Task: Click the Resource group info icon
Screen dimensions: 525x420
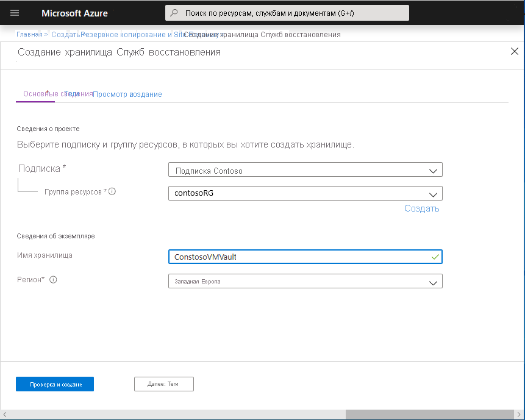Action: click(112, 191)
